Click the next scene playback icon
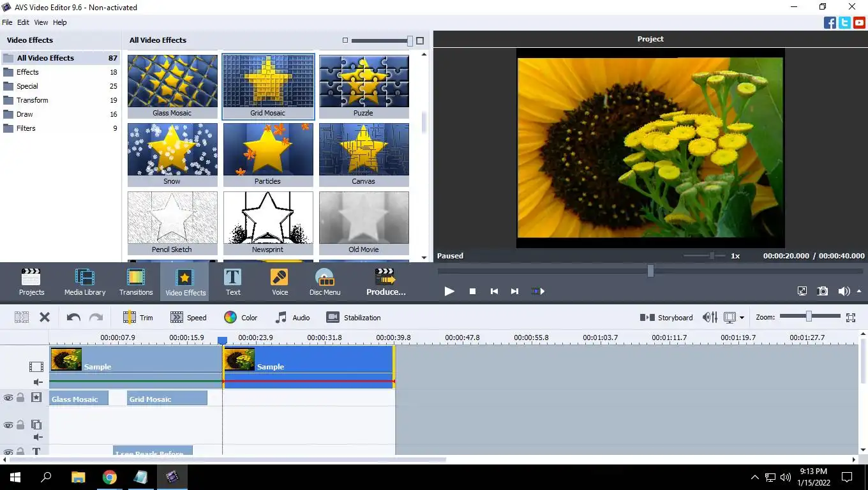The height and width of the screenshot is (490, 868). [x=538, y=291]
